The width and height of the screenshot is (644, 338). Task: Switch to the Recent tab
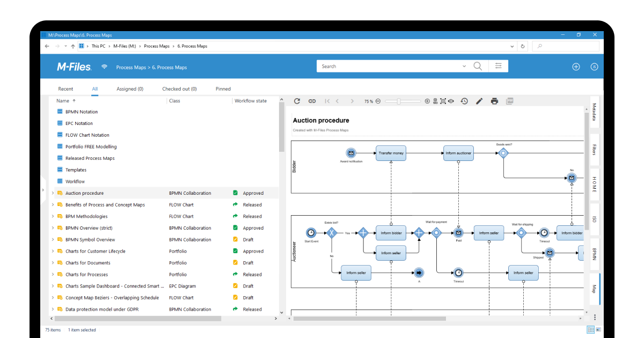coord(65,89)
